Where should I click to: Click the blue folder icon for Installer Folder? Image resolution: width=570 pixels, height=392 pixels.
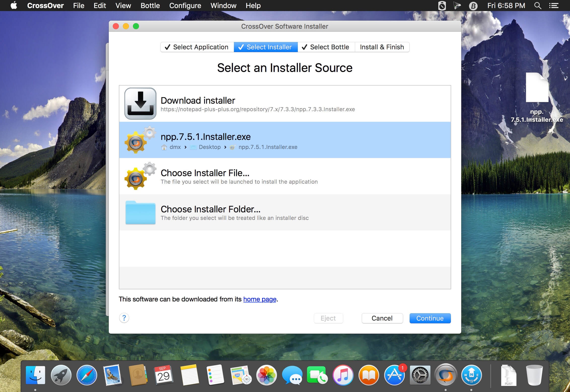point(140,212)
